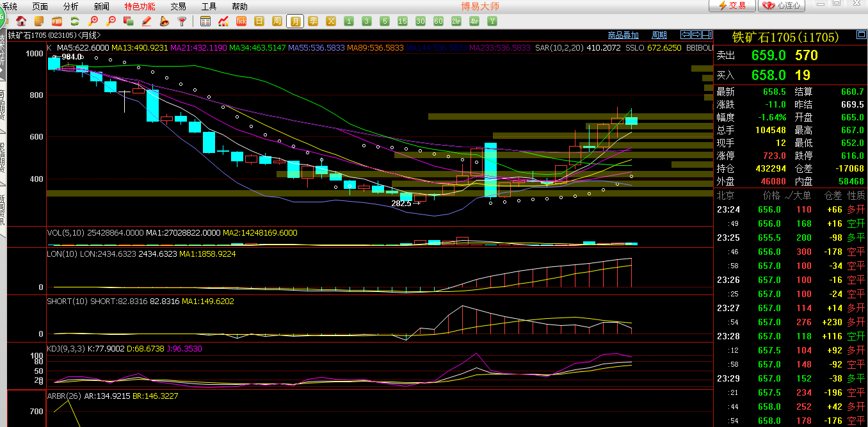Click the green Y yearly period button
Screen dimensions: 868x427
[x=492, y=21]
